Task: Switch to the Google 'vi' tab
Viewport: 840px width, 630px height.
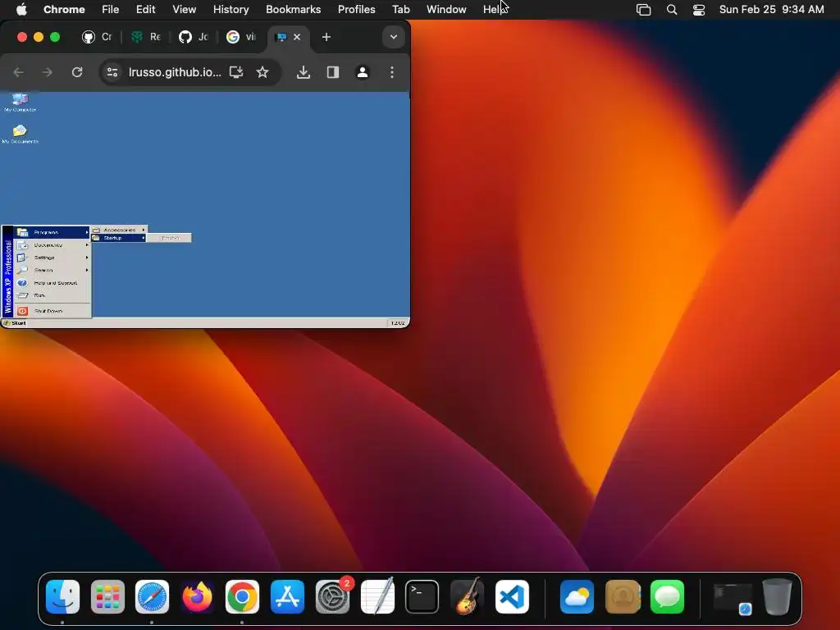Action: 240,37
